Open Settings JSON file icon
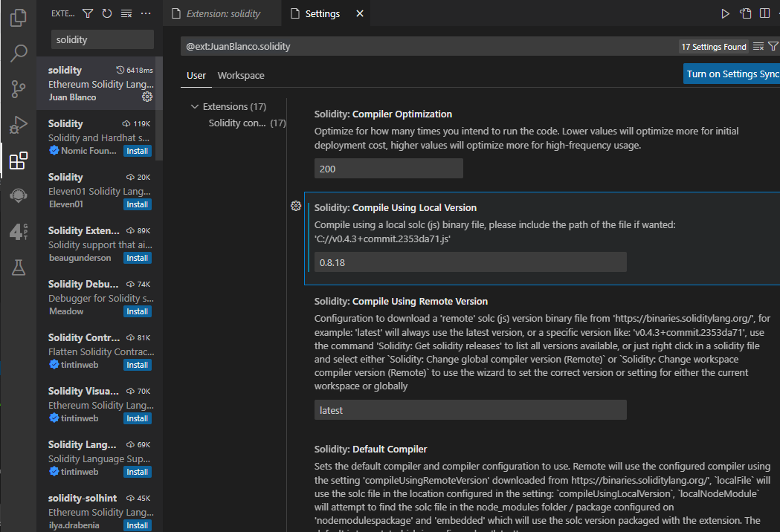 tap(745, 13)
